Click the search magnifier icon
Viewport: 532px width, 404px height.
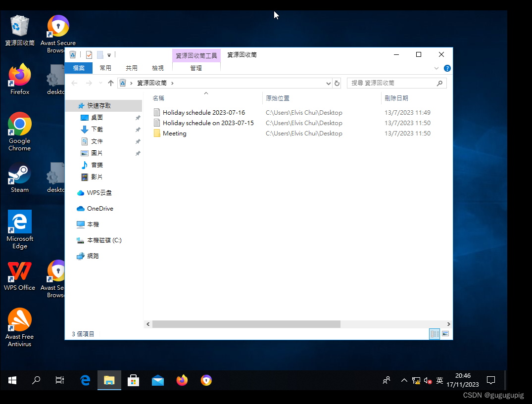coord(440,83)
